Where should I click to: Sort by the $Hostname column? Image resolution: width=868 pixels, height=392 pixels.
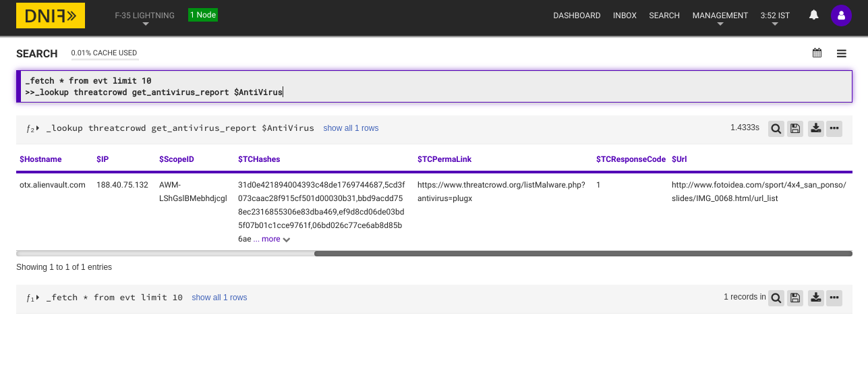[x=40, y=159]
